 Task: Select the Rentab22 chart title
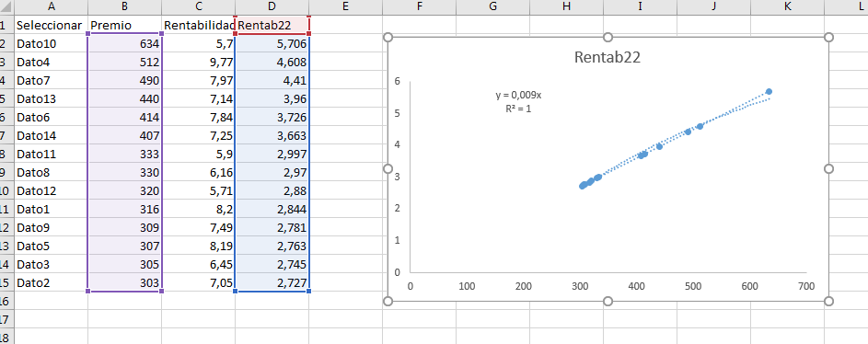point(608,58)
